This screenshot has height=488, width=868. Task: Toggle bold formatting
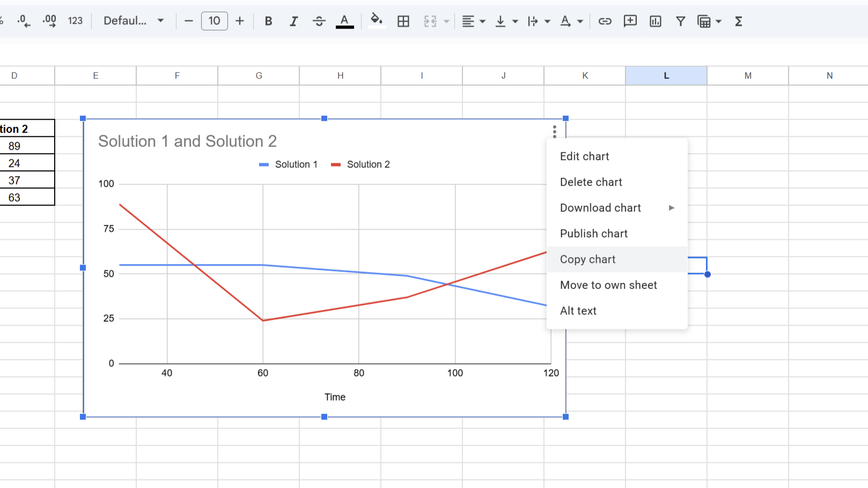[268, 21]
